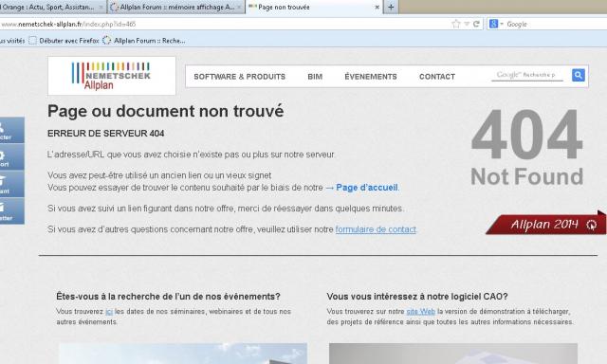Close the Orange Actu, Sport tab
The width and height of the screenshot is (607, 364).
tap(101, 7)
